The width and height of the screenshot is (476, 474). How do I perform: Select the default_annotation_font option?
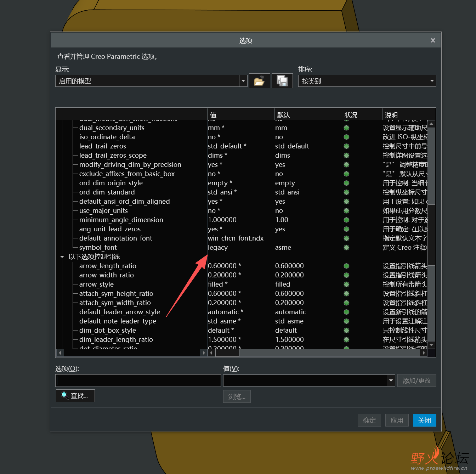(116, 238)
